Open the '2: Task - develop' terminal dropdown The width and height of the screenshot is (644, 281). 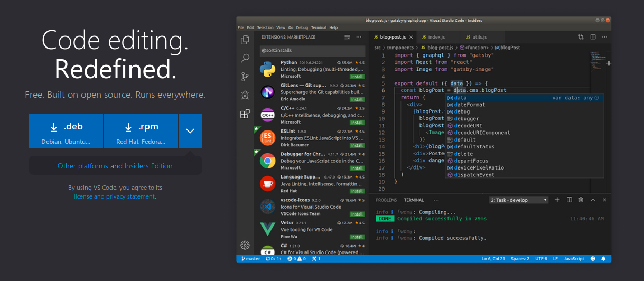point(519,200)
